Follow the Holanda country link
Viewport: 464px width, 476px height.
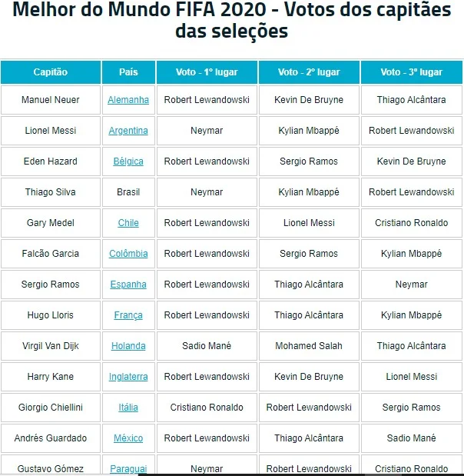coord(128,346)
